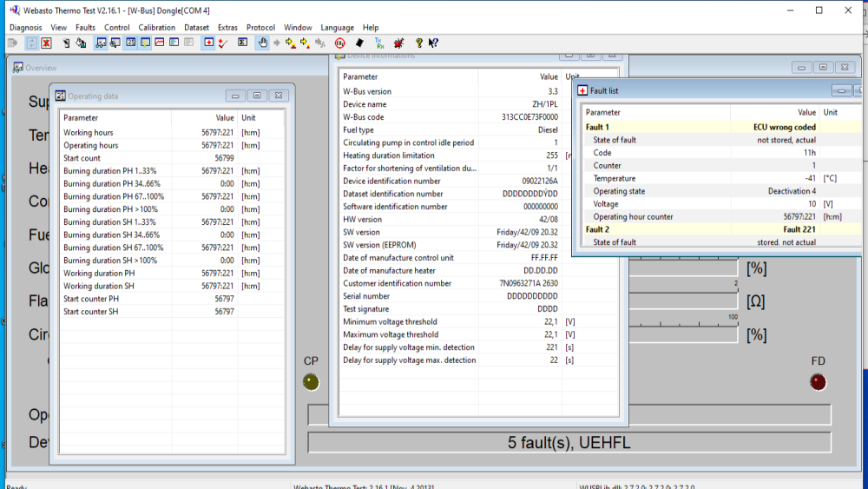Select the 'Operating state' row in Fault list

(721, 191)
